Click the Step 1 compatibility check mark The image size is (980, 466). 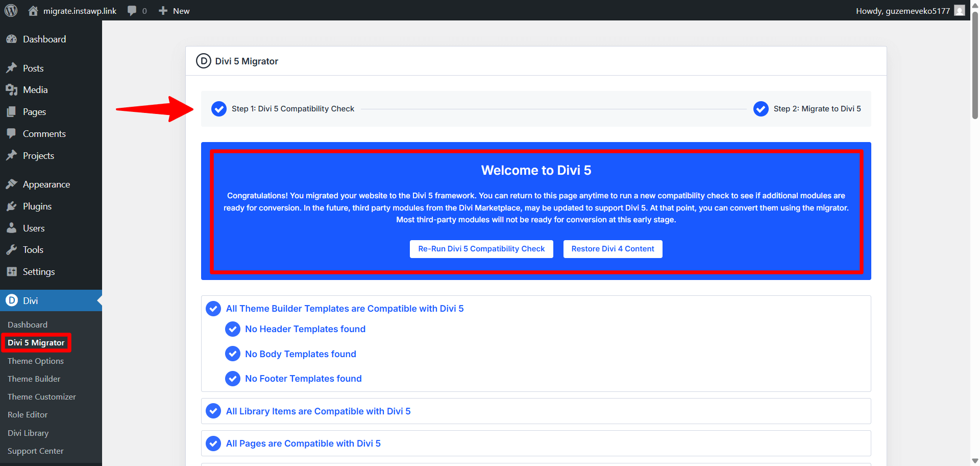[x=219, y=109]
